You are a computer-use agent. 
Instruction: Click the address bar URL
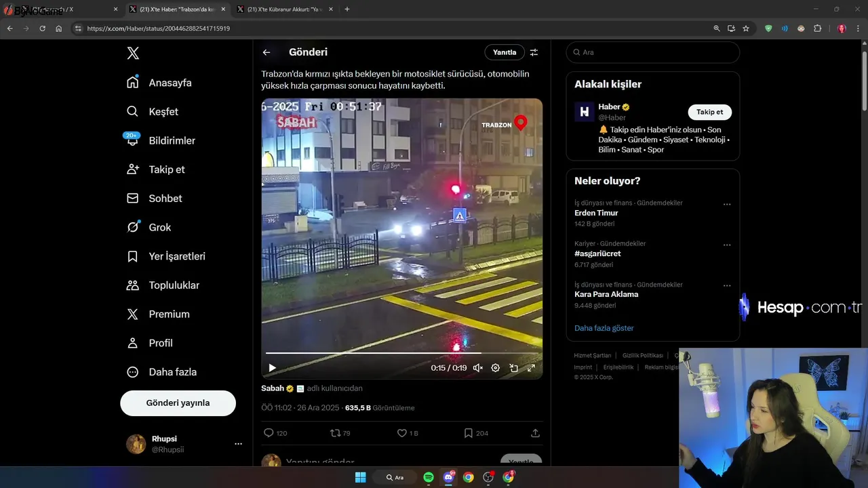[x=159, y=28]
